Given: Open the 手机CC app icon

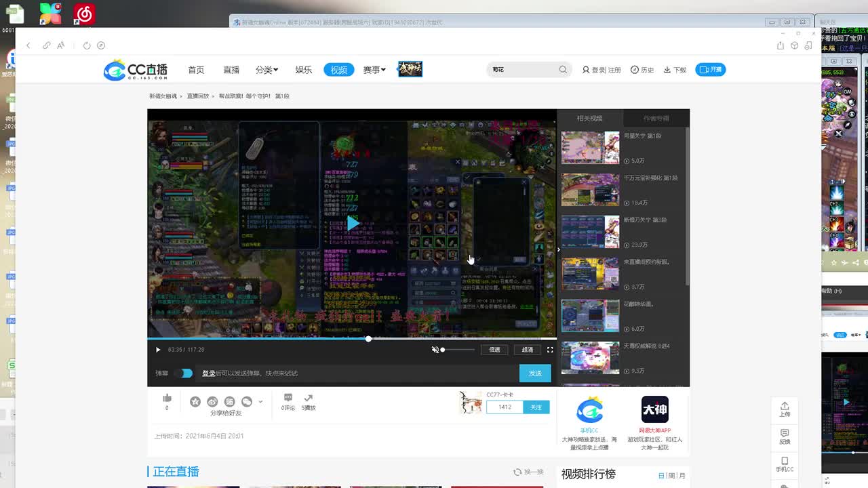Looking at the screenshot, I should click(589, 410).
